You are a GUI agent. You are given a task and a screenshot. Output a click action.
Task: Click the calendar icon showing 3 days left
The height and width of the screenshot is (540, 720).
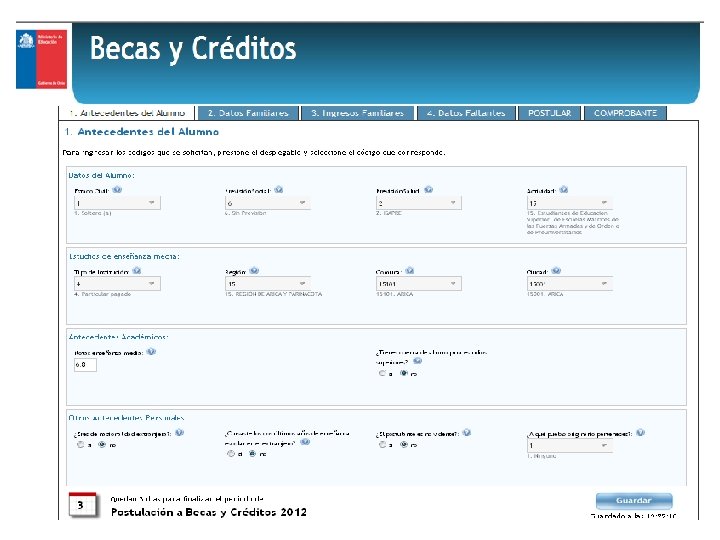[x=83, y=505]
